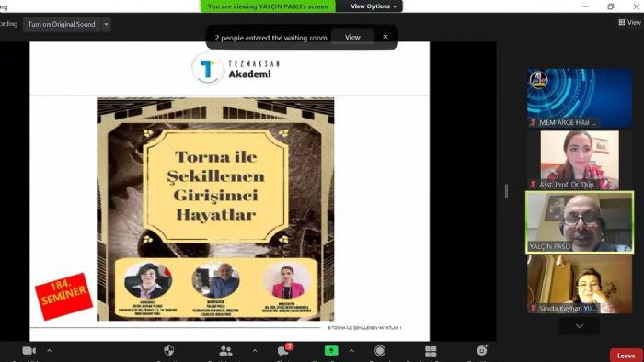This screenshot has width=644, height=362.
Task: Click the video camera icon in the toolbar
Action: point(29,351)
